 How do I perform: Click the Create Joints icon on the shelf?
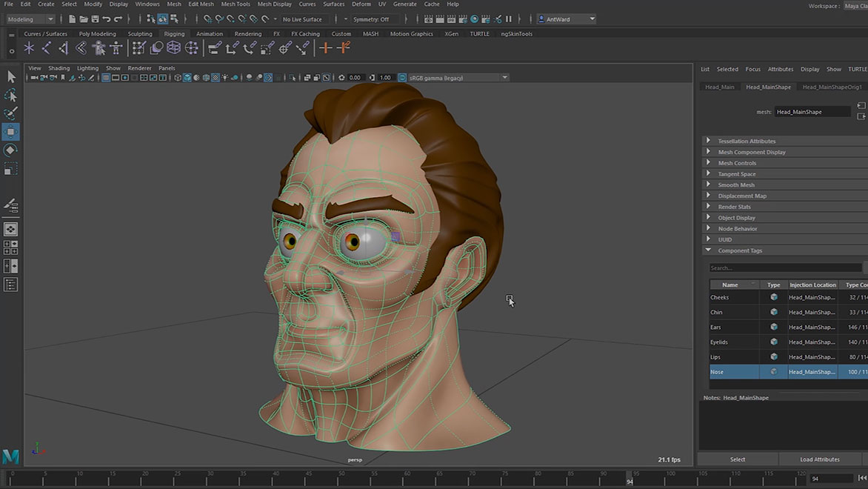pyautogui.click(x=46, y=47)
